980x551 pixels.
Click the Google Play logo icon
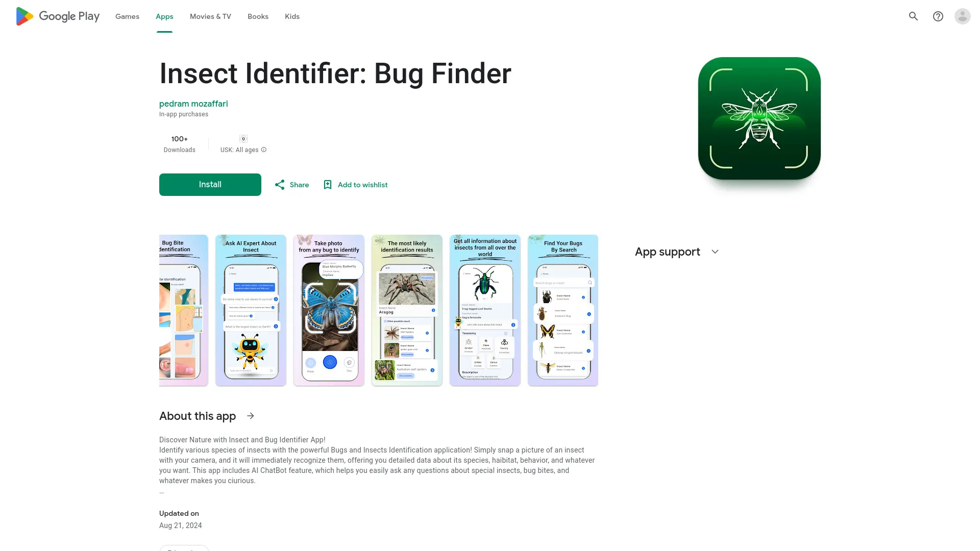click(23, 16)
